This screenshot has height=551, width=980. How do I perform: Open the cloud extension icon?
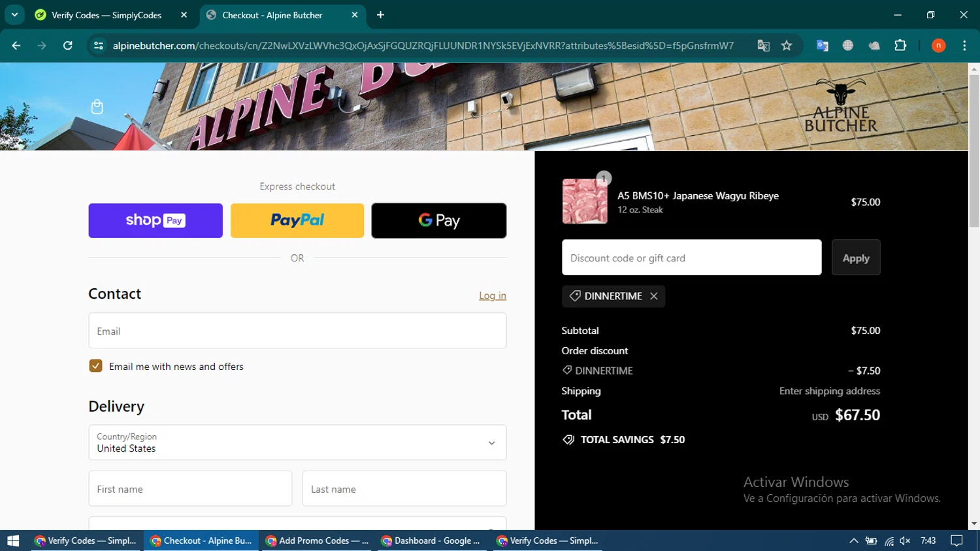click(874, 45)
